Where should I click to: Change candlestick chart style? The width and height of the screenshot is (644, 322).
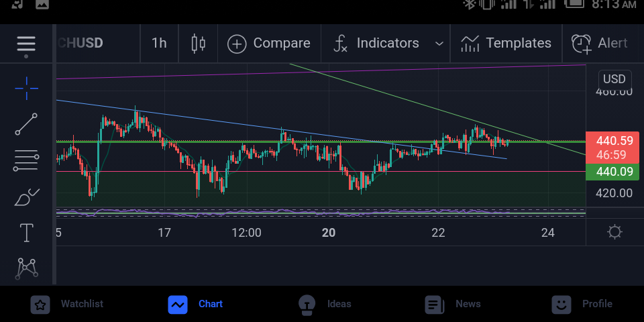pos(199,43)
